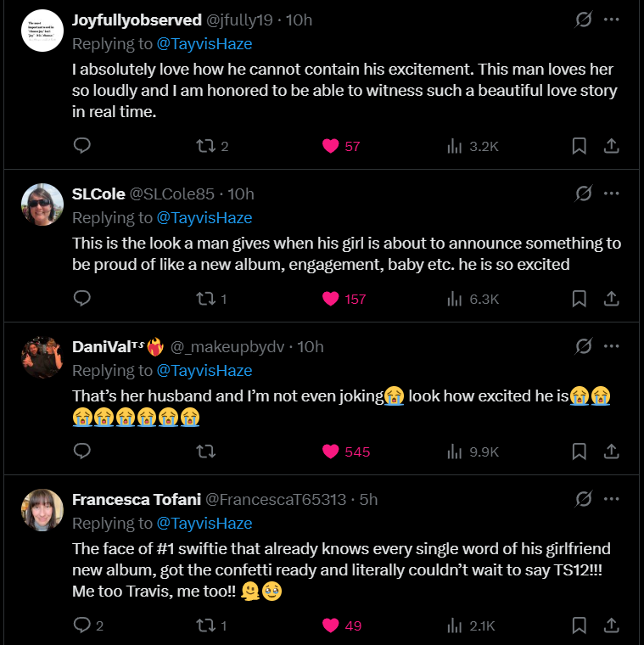Unlike SLCole's tweet with 157 likes

pos(331,299)
